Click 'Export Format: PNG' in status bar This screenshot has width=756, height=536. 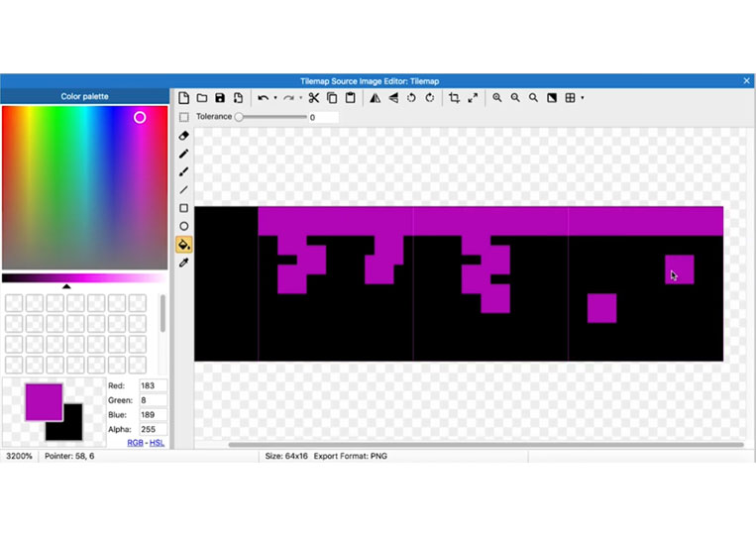point(351,456)
